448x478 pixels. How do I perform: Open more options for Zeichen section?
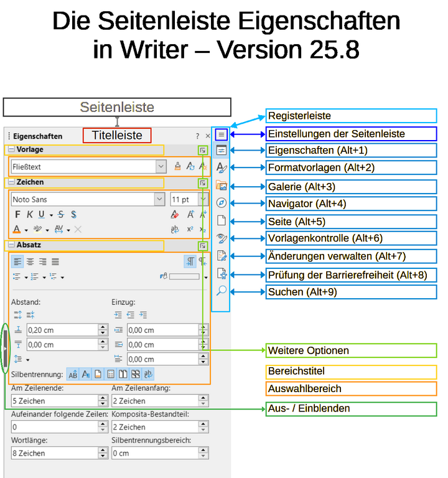(x=203, y=183)
